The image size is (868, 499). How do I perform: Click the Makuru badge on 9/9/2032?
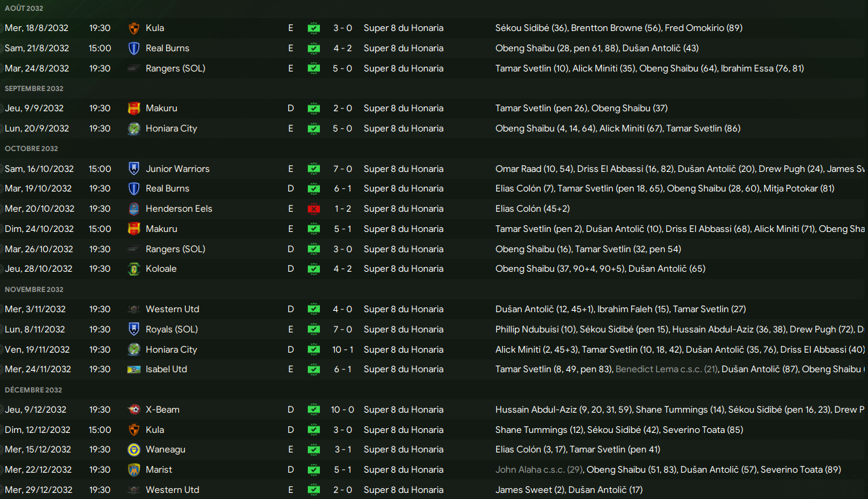134,109
